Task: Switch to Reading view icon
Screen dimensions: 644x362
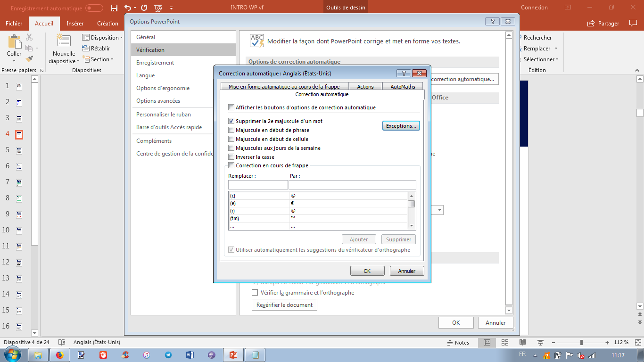Action: (522, 342)
